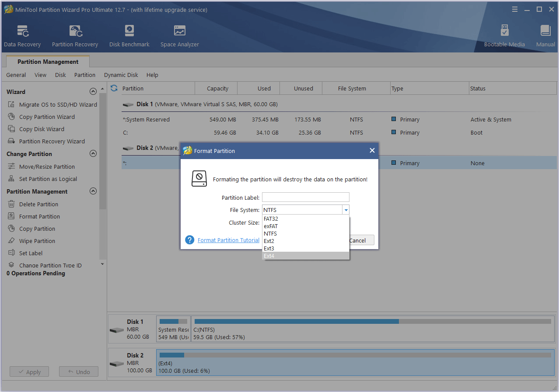Open the General menu
Screen dimensions: 559x392
(x=16, y=75)
